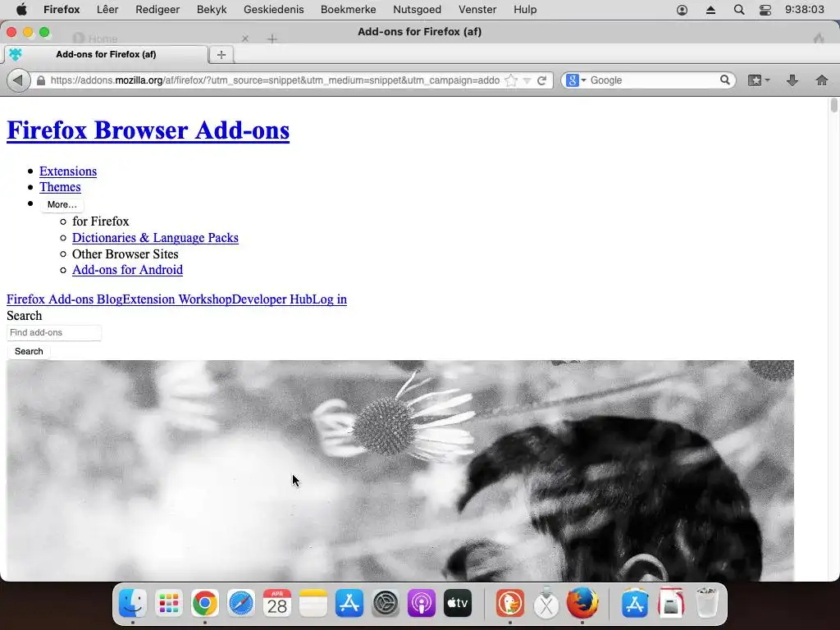Launch Google Chrome from the Dock
The width and height of the screenshot is (840, 630).
pos(204,604)
